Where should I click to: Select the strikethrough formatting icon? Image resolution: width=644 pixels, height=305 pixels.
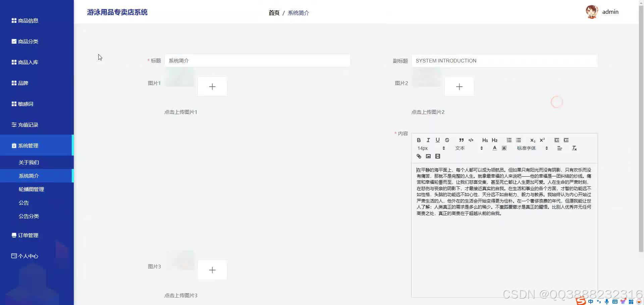click(x=447, y=140)
